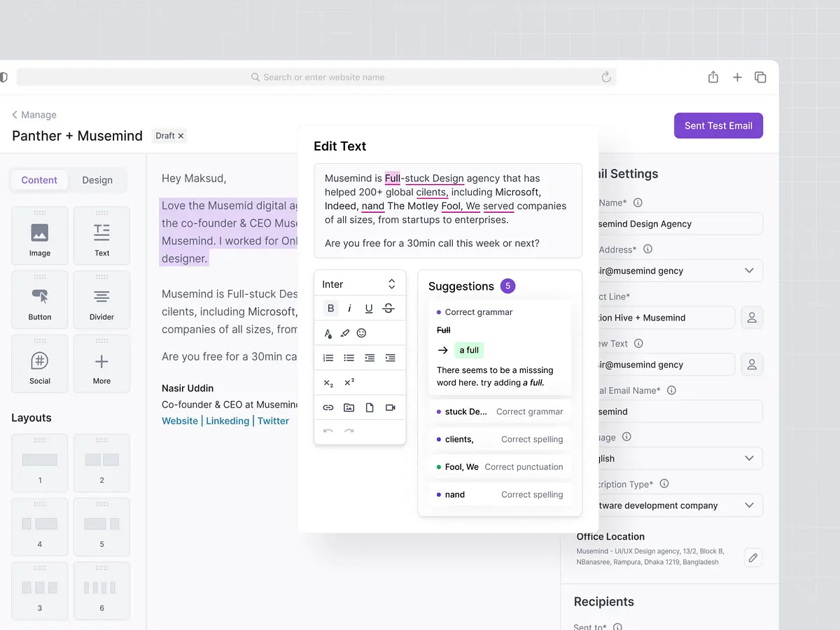Edit Office Location with pencil icon

pos(753,558)
